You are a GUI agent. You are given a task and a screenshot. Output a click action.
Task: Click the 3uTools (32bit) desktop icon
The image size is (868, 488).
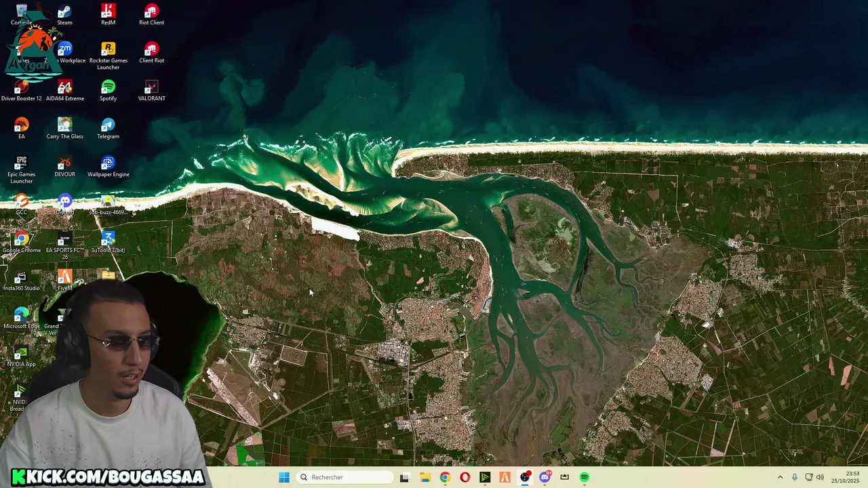(x=108, y=243)
